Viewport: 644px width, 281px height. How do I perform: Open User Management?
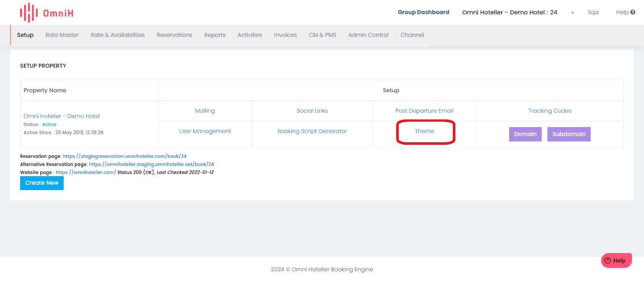[205, 131]
